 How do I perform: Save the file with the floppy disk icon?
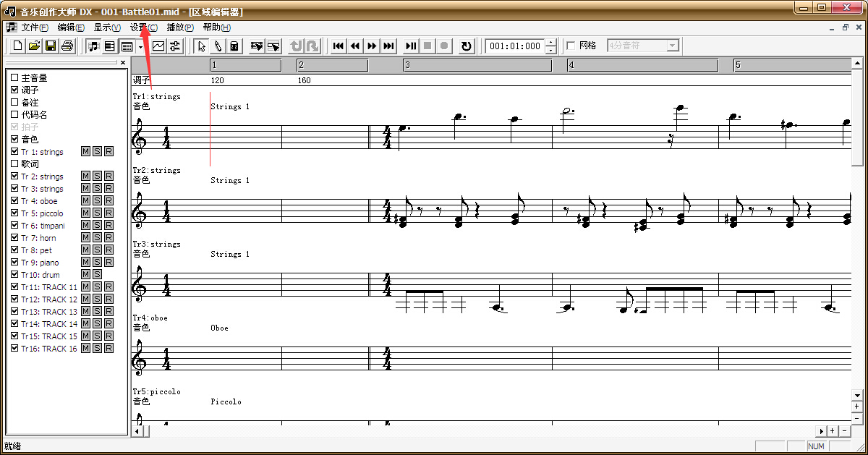[x=51, y=46]
